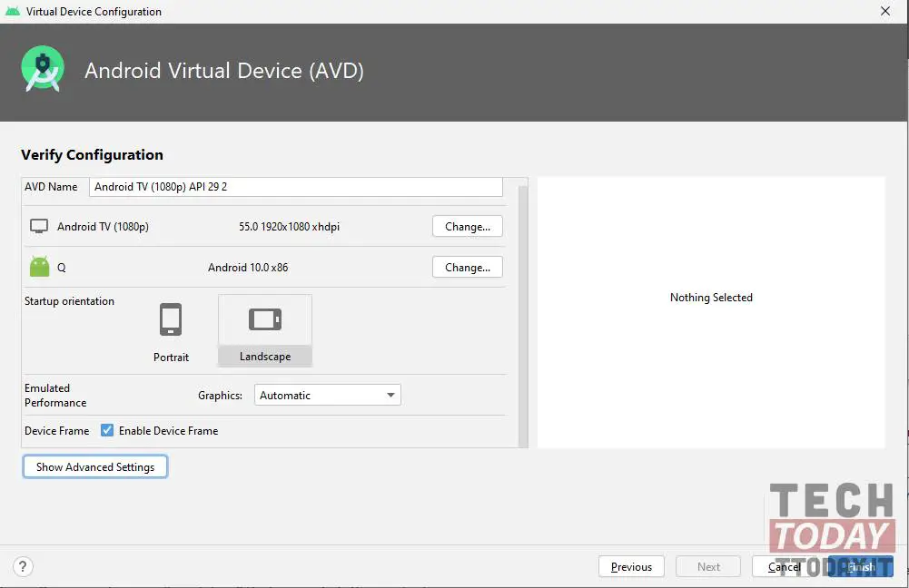Select the Landscape orientation option
The image size is (909, 588).
pos(265,330)
